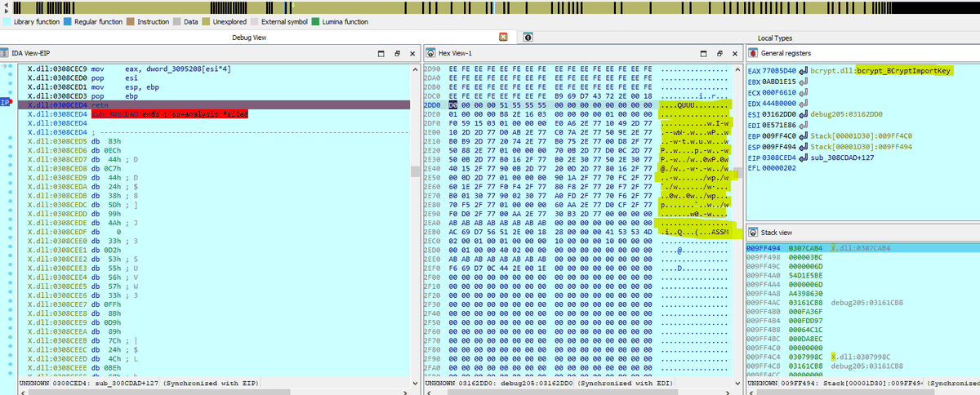The image size is (980, 395).
Task: Float the IDA View-EIP panel
Action: (399, 53)
